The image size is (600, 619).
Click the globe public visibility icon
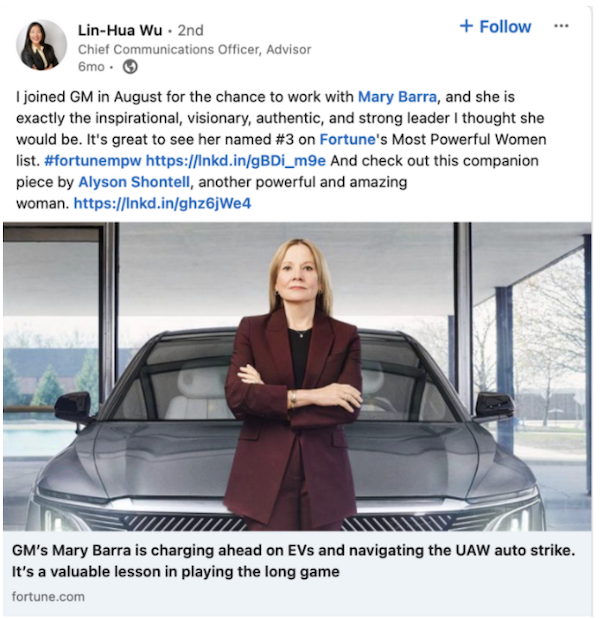click(x=130, y=66)
